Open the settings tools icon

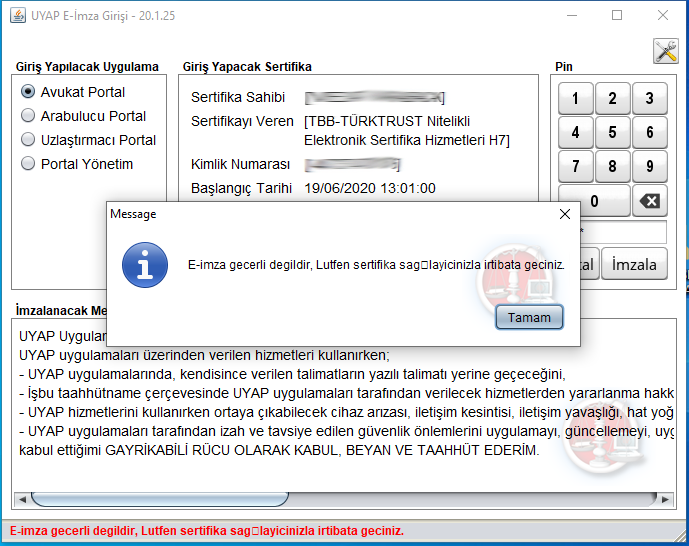coord(666,51)
